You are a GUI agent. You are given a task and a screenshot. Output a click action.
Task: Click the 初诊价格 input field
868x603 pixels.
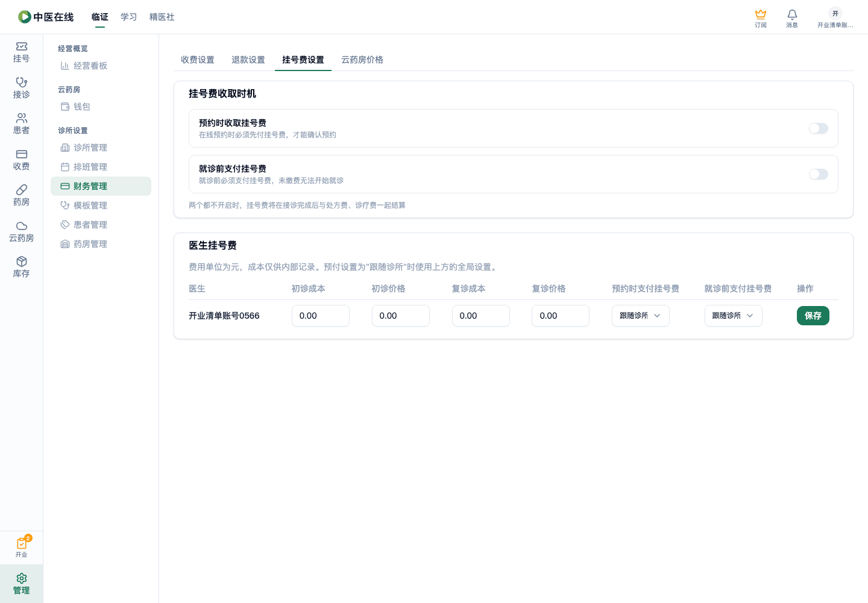pyautogui.click(x=400, y=316)
